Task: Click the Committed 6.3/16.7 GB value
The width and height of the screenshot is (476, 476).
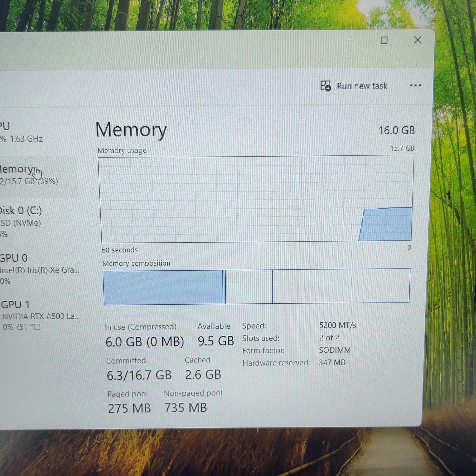Action: [x=139, y=375]
